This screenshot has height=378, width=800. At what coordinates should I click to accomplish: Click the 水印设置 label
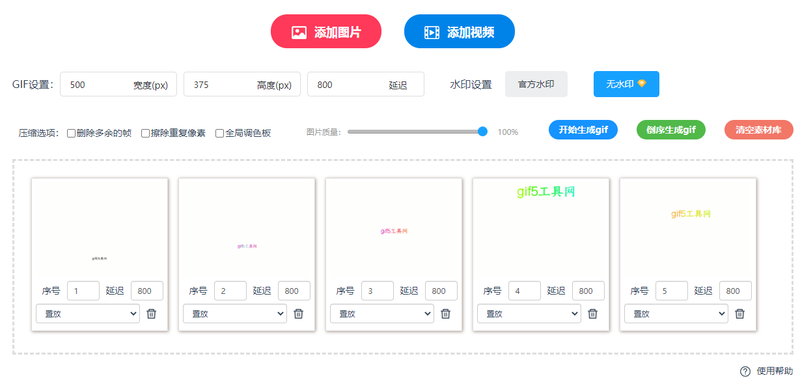point(470,85)
